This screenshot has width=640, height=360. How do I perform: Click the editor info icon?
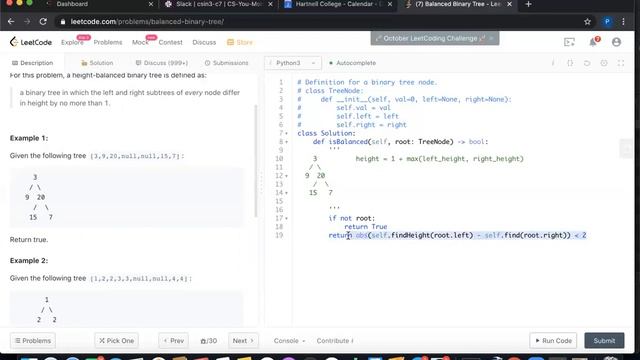point(553,63)
